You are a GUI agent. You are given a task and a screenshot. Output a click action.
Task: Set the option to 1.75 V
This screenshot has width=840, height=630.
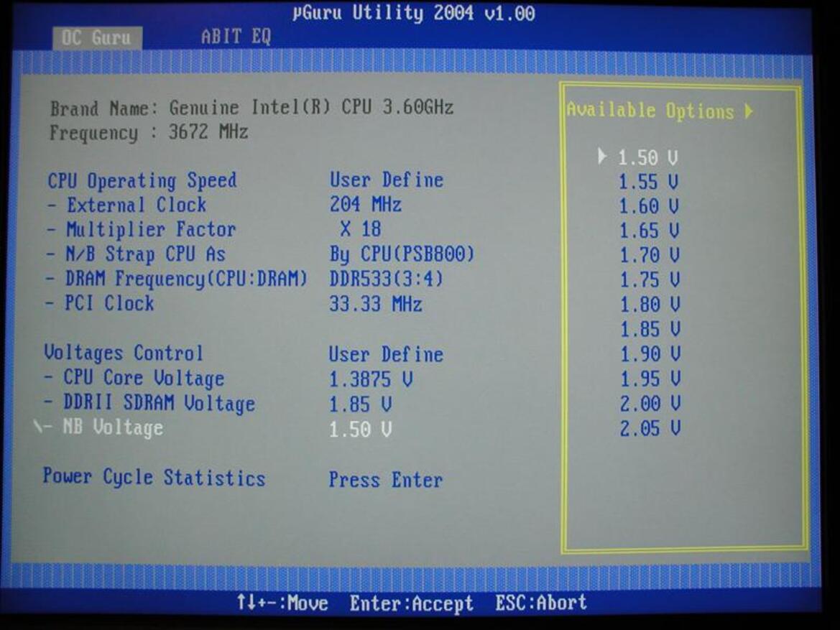pos(650,279)
